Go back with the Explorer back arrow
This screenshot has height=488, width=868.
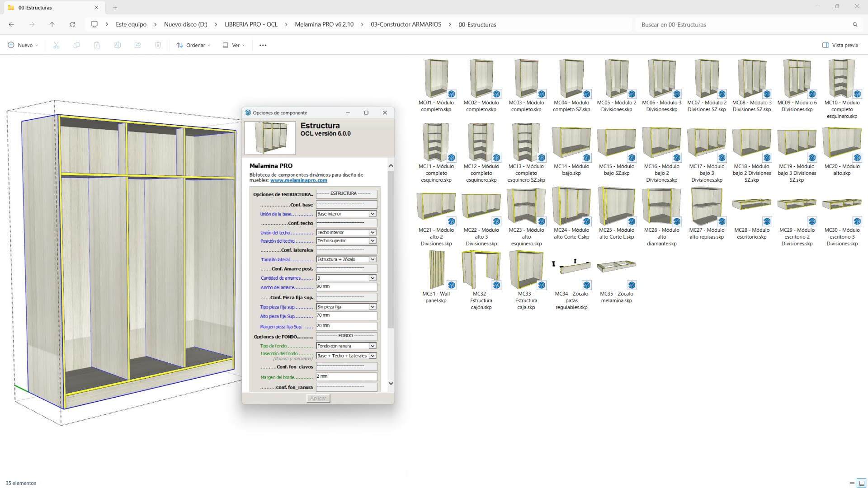12,24
